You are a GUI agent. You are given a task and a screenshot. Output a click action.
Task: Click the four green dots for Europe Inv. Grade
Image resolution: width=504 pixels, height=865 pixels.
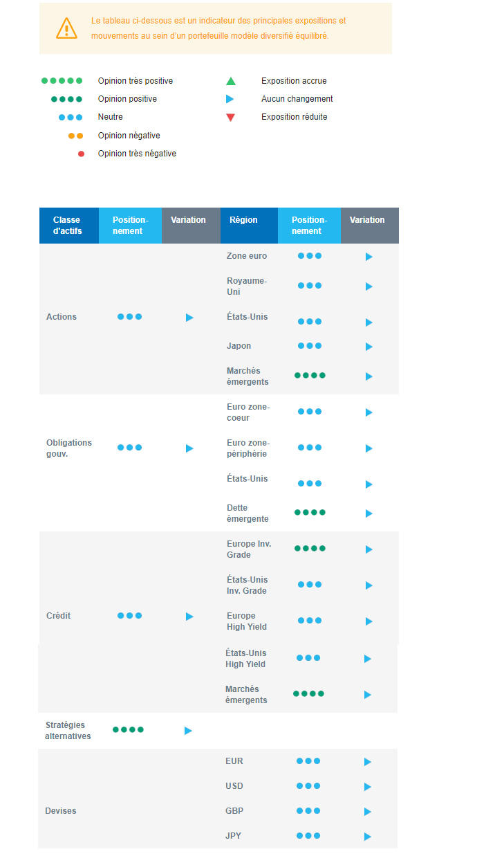310,549
